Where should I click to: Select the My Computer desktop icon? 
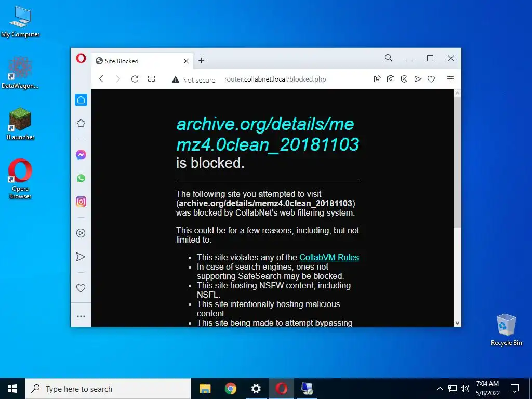coord(20,22)
